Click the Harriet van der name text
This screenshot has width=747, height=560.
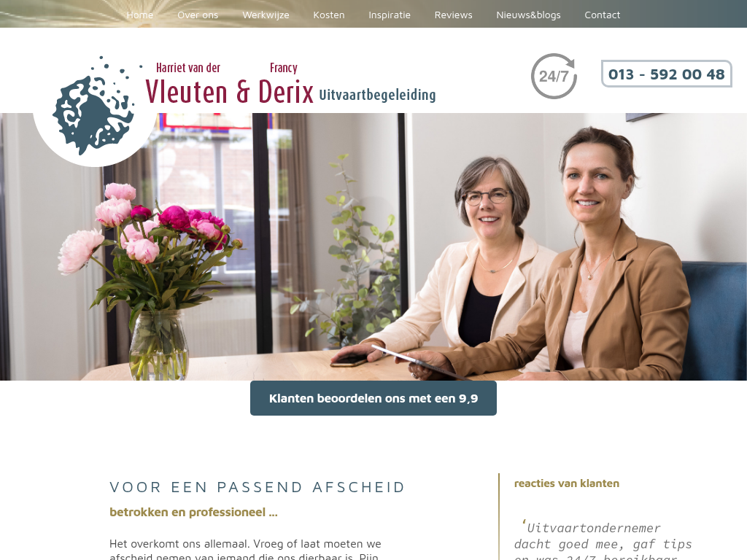(x=188, y=68)
